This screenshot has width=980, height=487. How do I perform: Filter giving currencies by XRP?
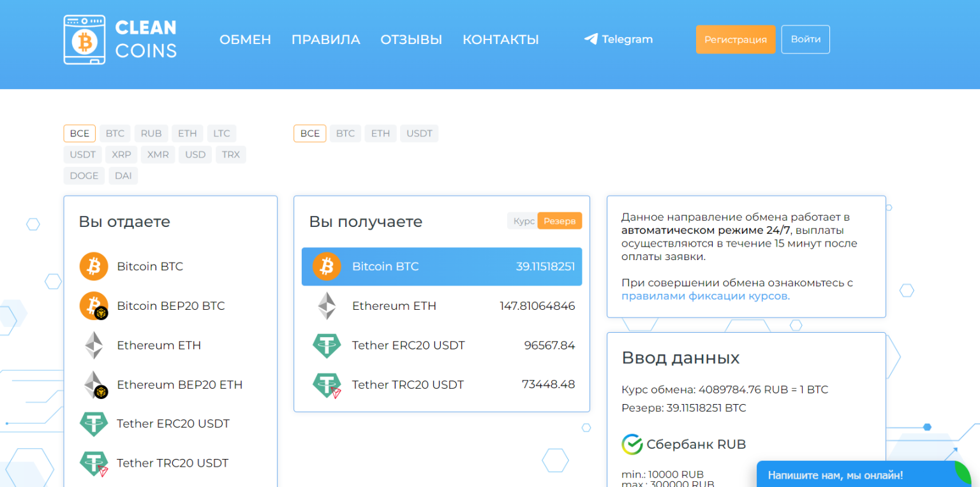point(121,154)
